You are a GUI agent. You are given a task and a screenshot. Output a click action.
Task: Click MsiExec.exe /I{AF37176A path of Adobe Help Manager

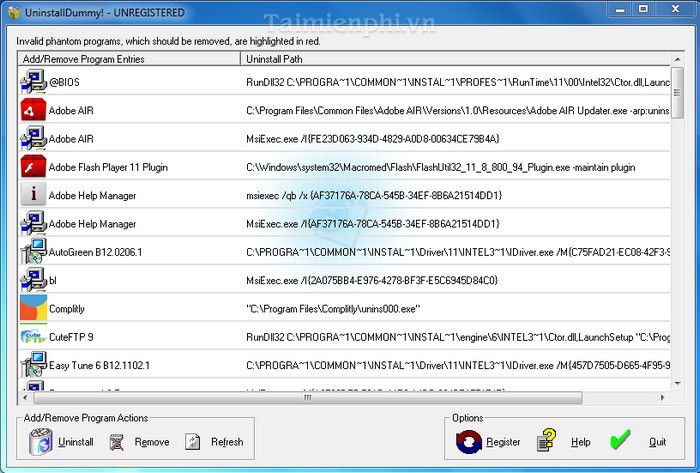[x=372, y=224]
